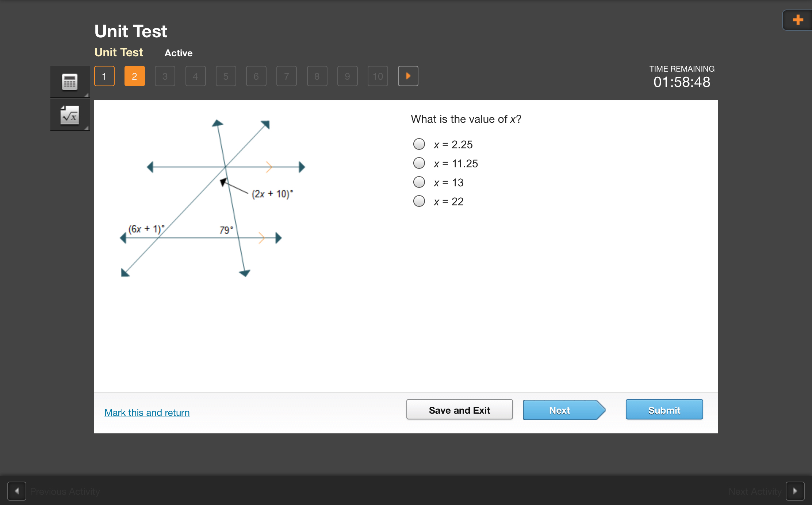Click the Next button
The width and height of the screenshot is (812, 505).
click(x=560, y=410)
